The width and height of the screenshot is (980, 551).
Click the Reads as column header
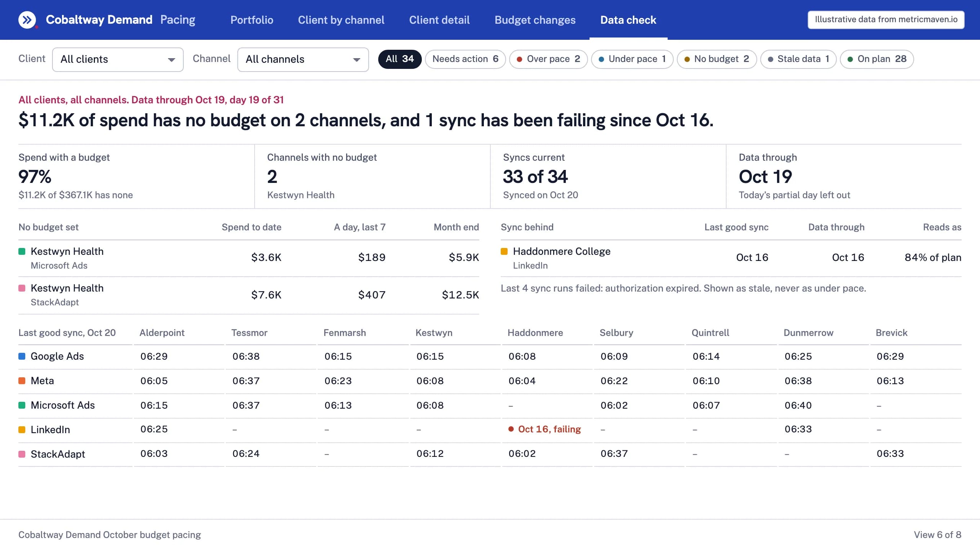click(x=942, y=227)
